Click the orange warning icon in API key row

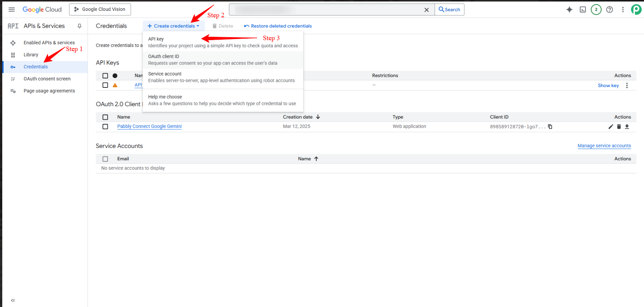pos(115,85)
